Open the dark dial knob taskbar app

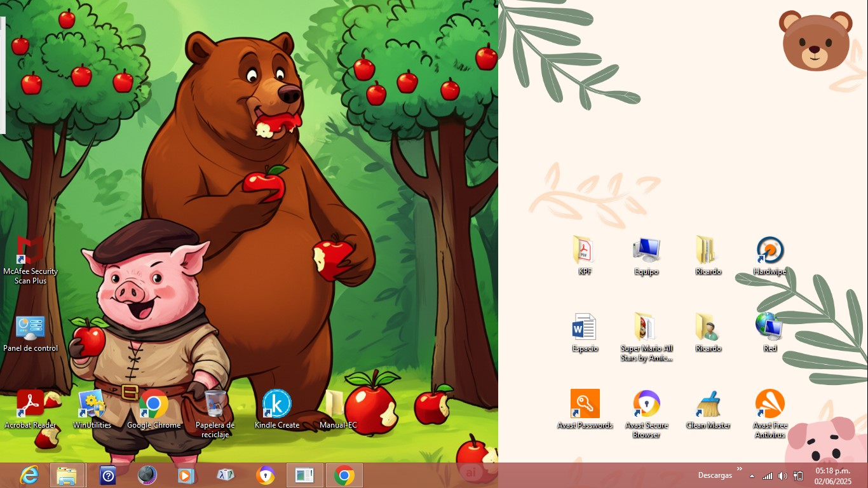[147, 475]
